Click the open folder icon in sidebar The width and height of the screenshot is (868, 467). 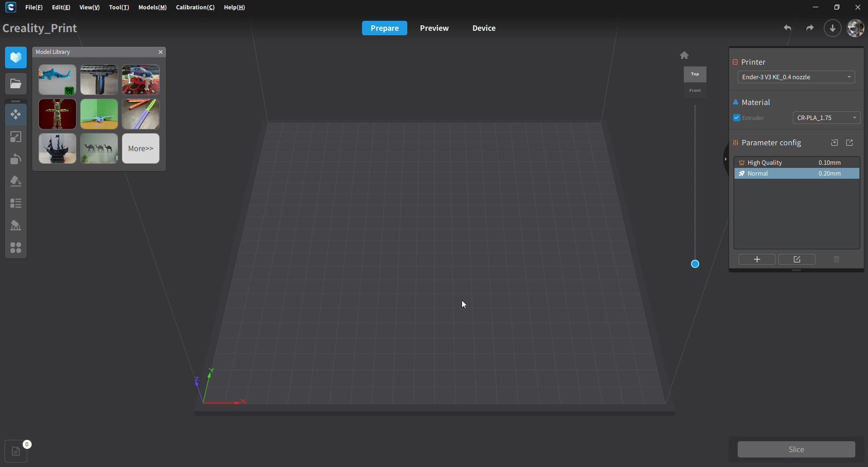pos(16,83)
